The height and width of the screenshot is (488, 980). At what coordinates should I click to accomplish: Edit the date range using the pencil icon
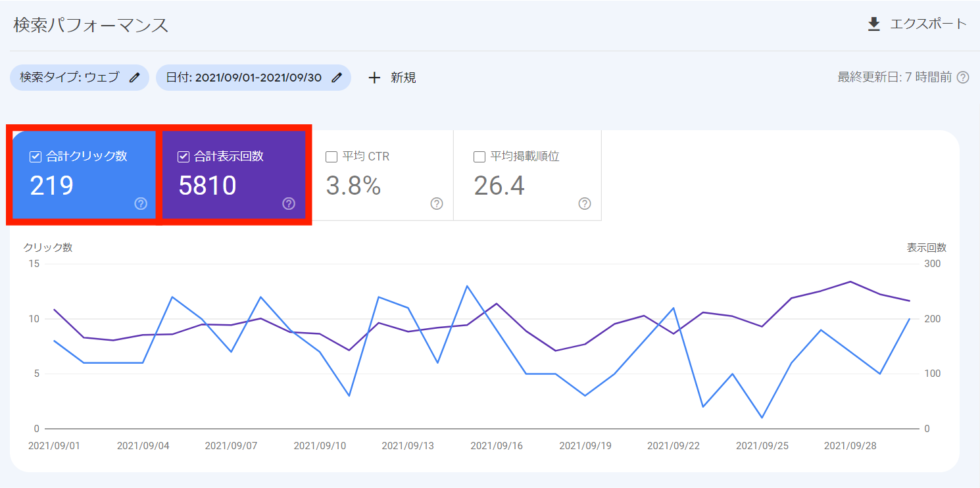pos(337,78)
